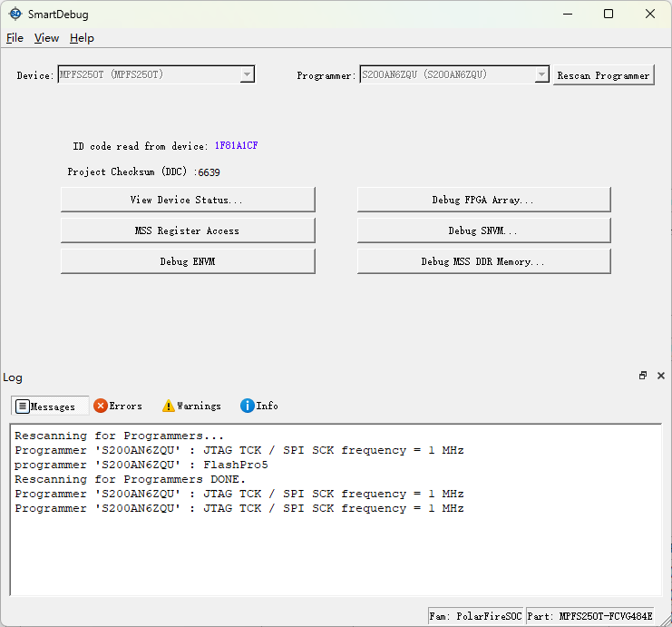Expand the Programmer dropdown arrow

(541, 74)
